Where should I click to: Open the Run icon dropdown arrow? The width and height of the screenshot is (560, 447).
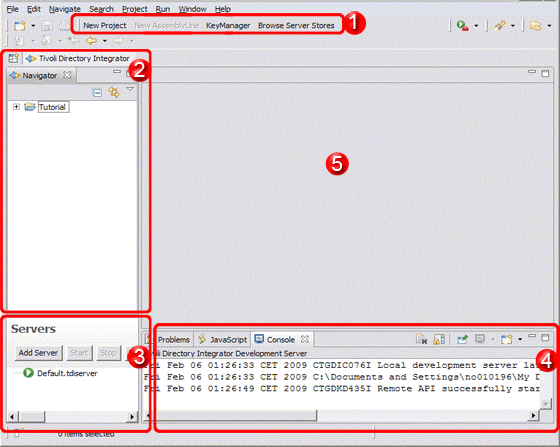pos(476,26)
